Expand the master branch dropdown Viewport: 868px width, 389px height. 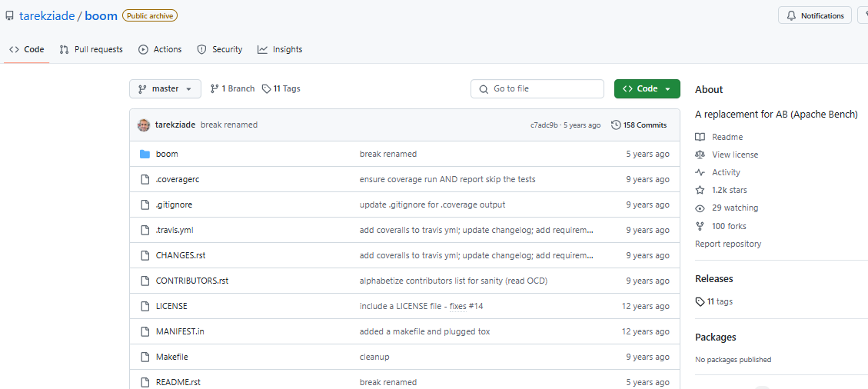point(165,88)
